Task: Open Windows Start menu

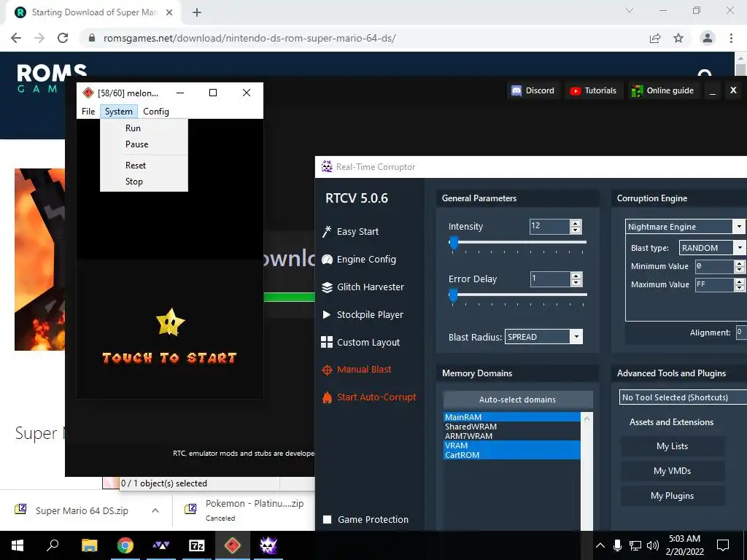Action: click(18, 545)
